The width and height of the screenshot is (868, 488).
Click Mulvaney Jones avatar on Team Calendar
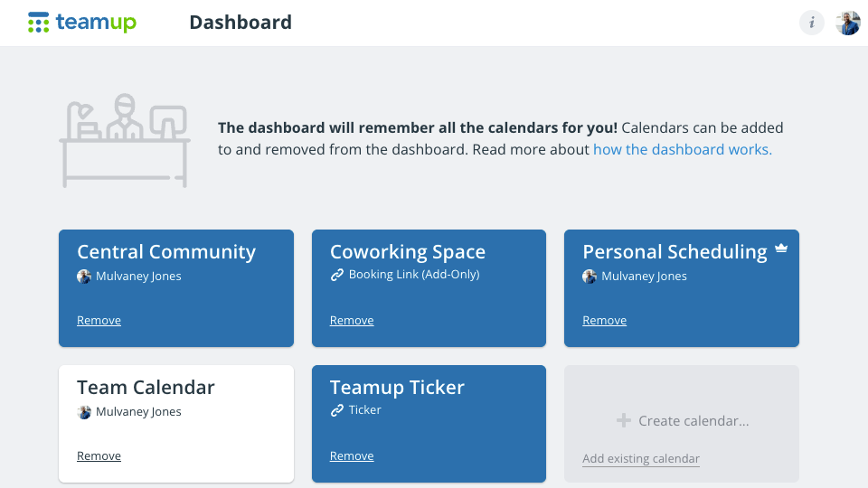[x=84, y=412]
